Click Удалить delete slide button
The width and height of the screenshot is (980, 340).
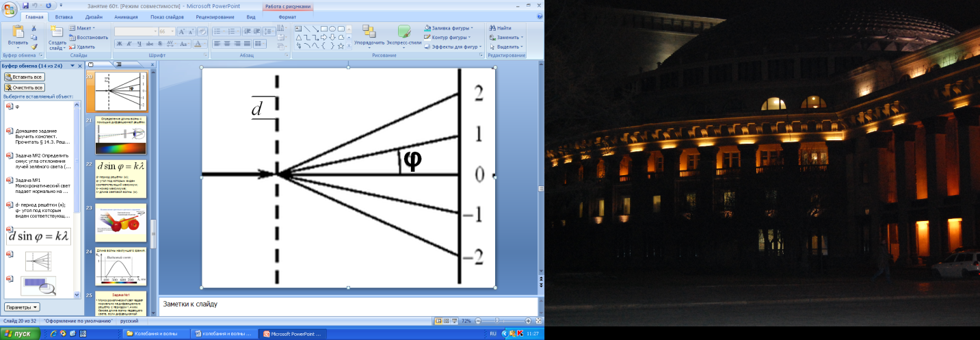coord(82,47)
